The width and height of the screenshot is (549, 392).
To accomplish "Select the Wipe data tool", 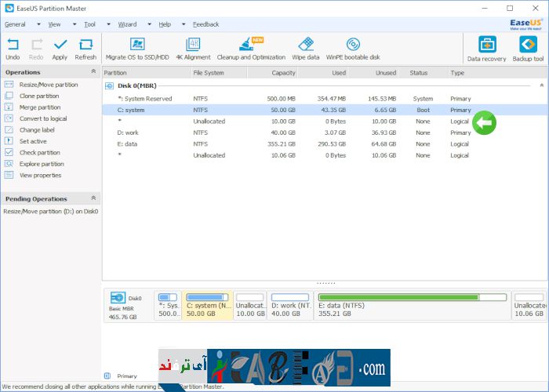I will click(x=306, y=48).
